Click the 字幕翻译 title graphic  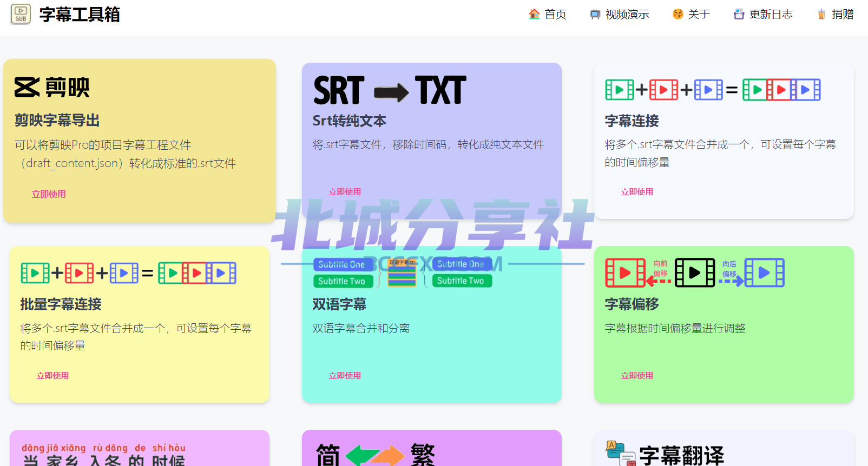point(665,454)
